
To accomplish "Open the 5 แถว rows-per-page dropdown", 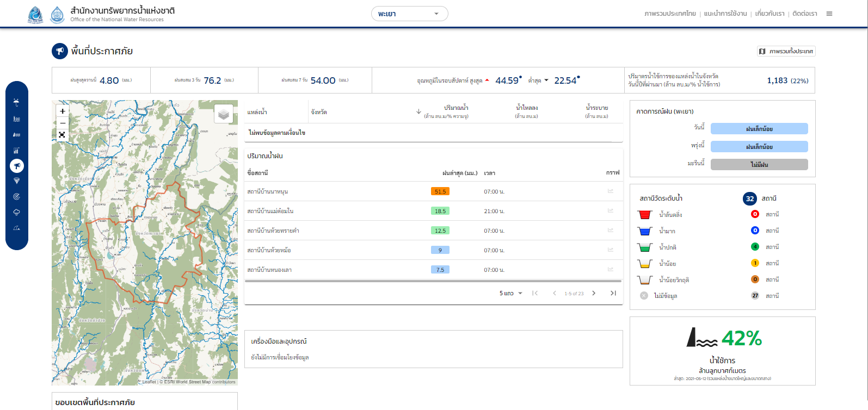I will pyautogui.click(x=511, y=293).
